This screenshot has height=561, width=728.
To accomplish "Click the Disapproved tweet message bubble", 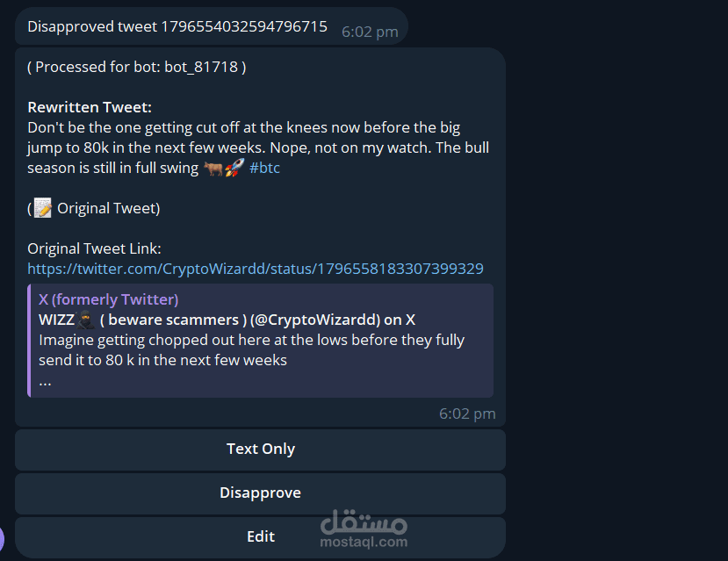I will click(212, 26).
